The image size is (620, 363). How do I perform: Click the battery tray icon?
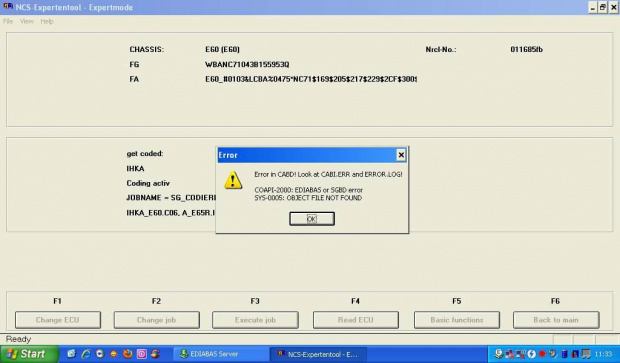coord(565,354)
